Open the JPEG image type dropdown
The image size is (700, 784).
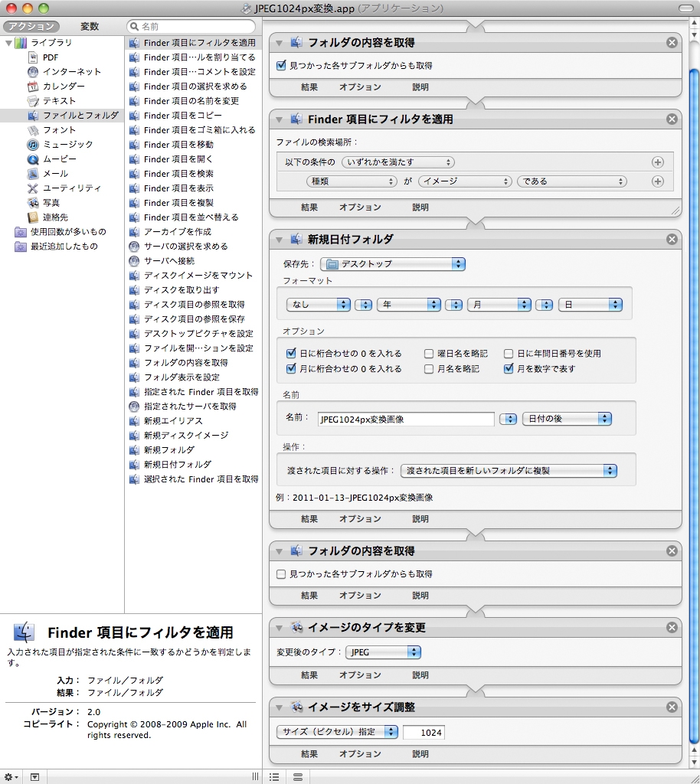(x=384, y=652)
